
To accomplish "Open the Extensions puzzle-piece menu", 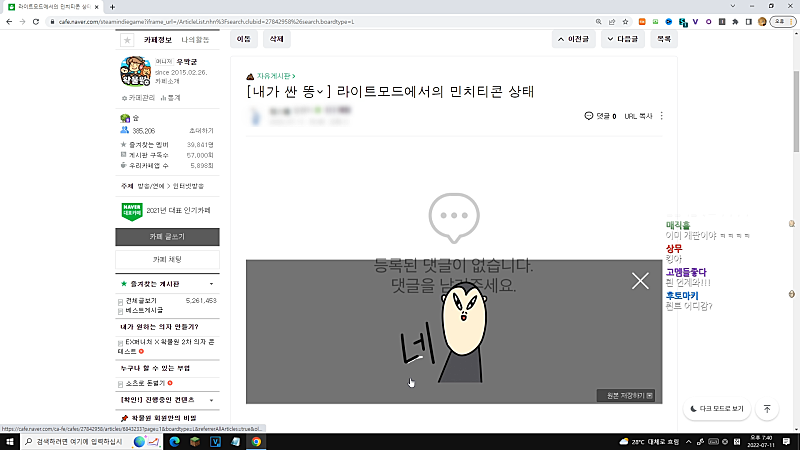I will [735, 21].
